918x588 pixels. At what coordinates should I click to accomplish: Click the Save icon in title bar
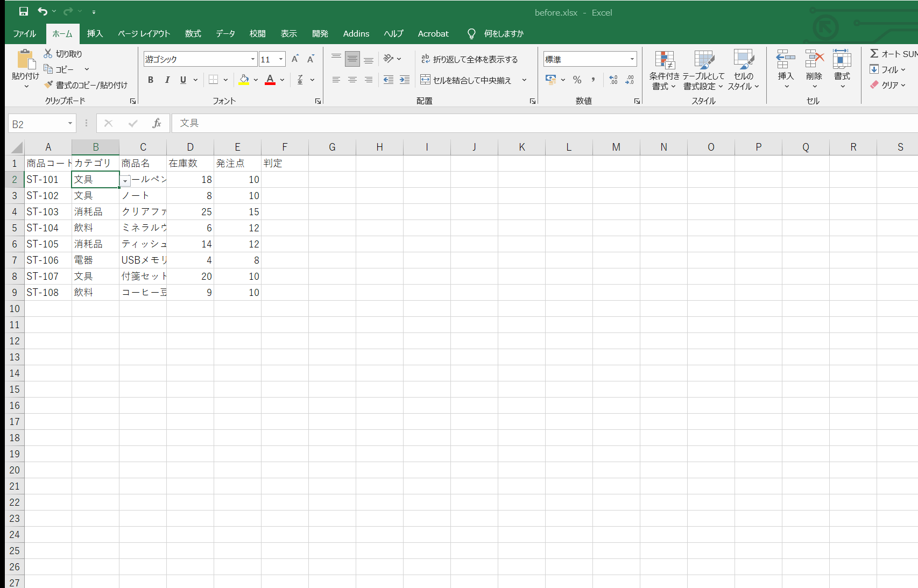click(x=24, y=11)
